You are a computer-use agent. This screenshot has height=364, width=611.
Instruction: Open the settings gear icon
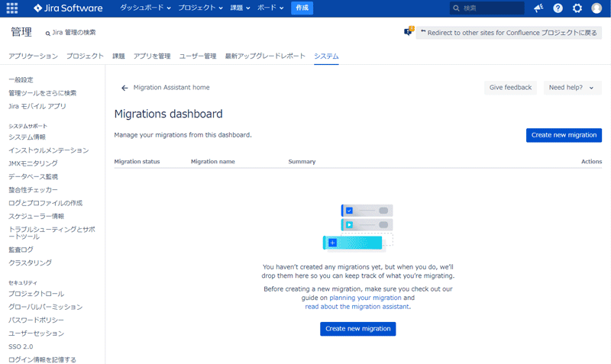pos(577,8)
